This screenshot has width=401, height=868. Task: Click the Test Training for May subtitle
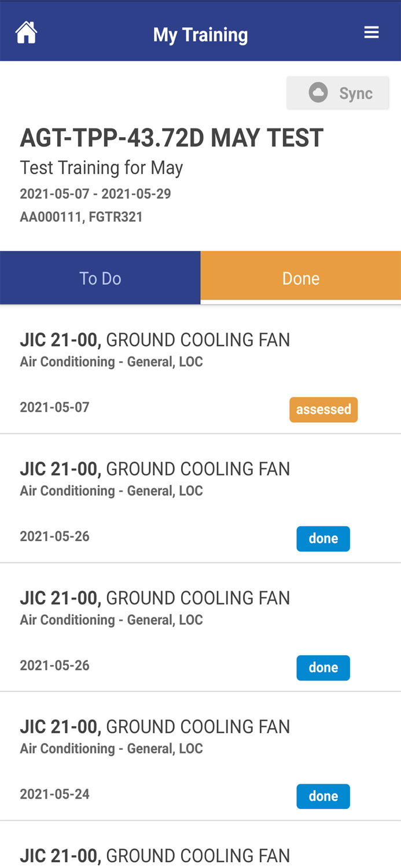[x=102, y=168]
